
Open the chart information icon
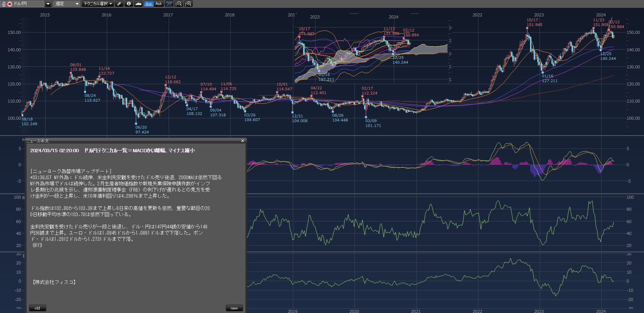click(x=129, y=4)
